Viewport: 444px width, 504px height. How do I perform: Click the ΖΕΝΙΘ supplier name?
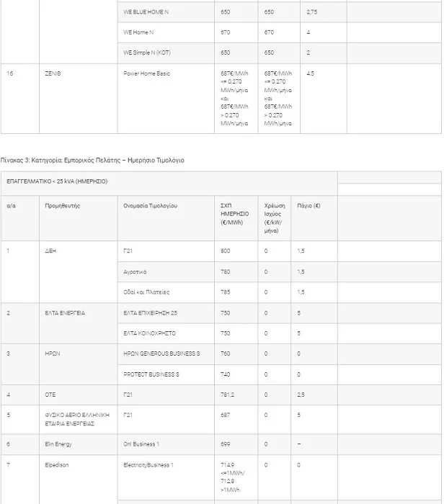pyautogui.click(x=53, y=73)
